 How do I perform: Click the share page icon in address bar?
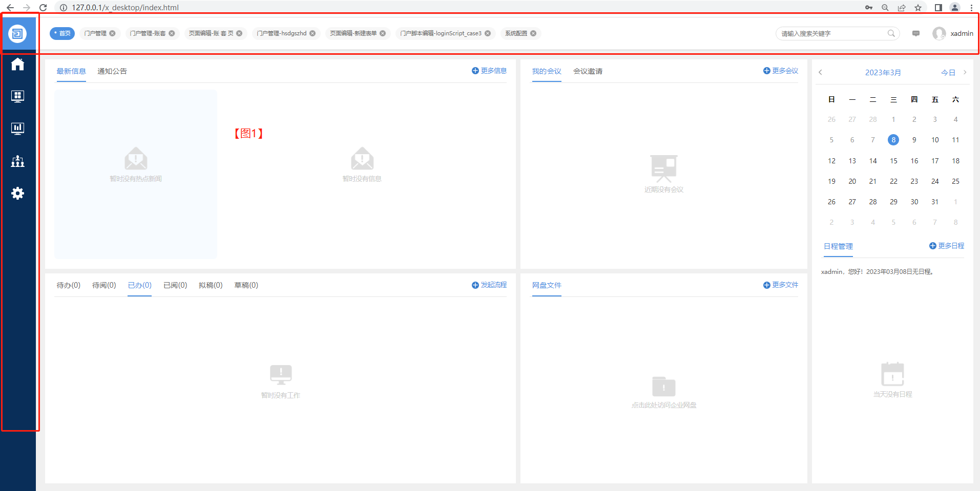[x=902, y=8]
